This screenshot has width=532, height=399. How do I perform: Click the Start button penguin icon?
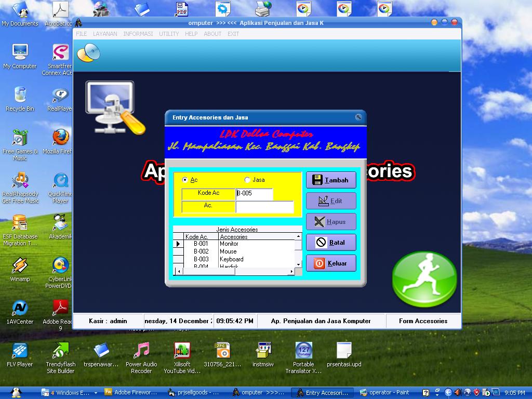[x=16, y=393]
